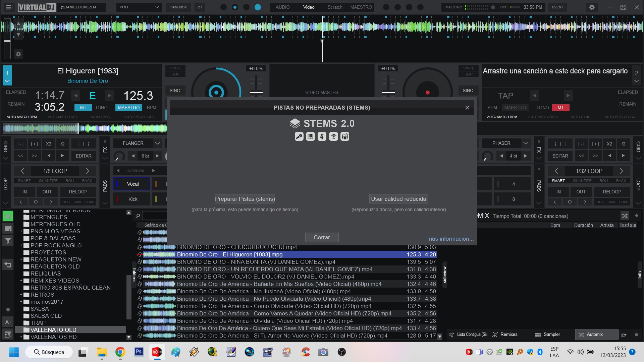Image resolution: width=644 pixels, height=362 pixels.
Task: Increase browser font size with A+ icon
Action: coord(8,322)
